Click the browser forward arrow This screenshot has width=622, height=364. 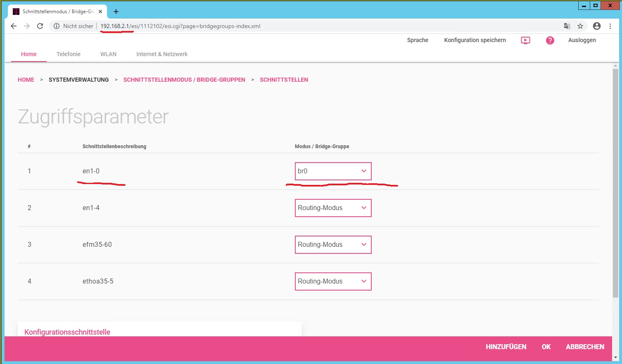point(27,26)
